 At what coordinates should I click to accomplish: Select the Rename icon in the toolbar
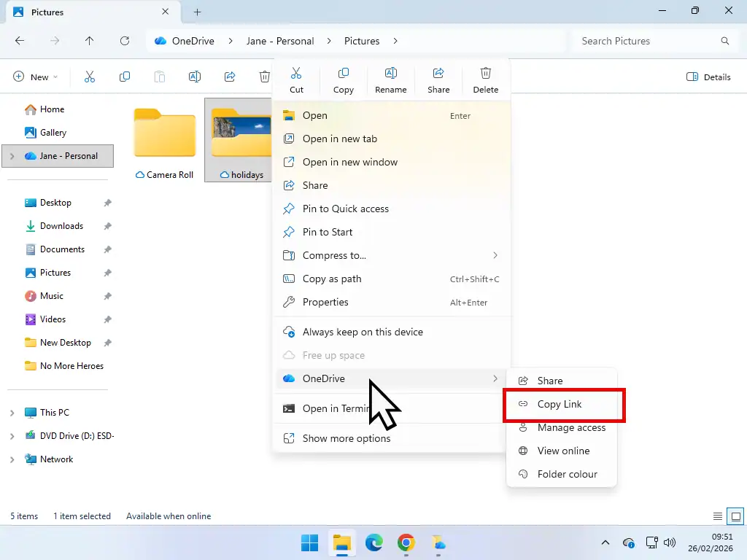tap(390, 77)
